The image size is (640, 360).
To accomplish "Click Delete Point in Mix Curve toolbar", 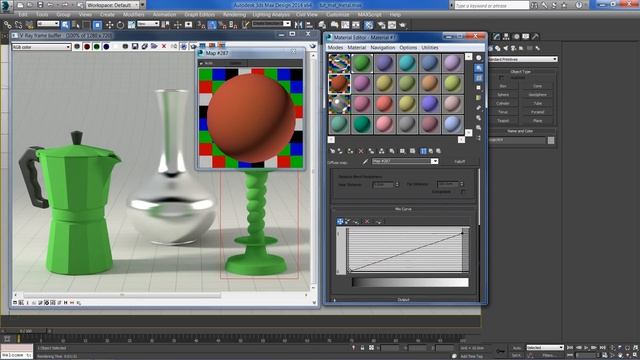I will 367,221.
